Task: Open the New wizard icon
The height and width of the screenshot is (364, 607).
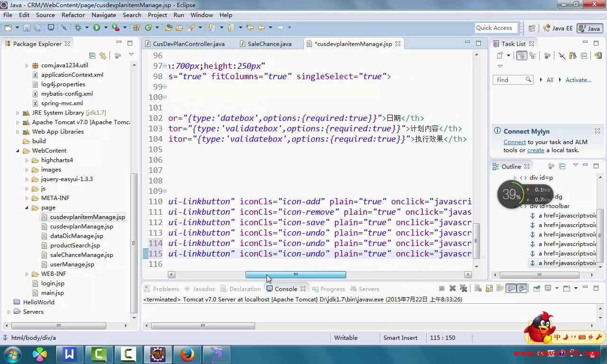Action: point(8,28)
